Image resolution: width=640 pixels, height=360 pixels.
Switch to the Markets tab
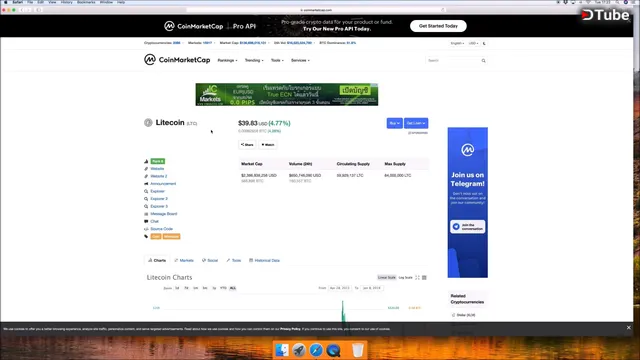click(x=184, y=260)
